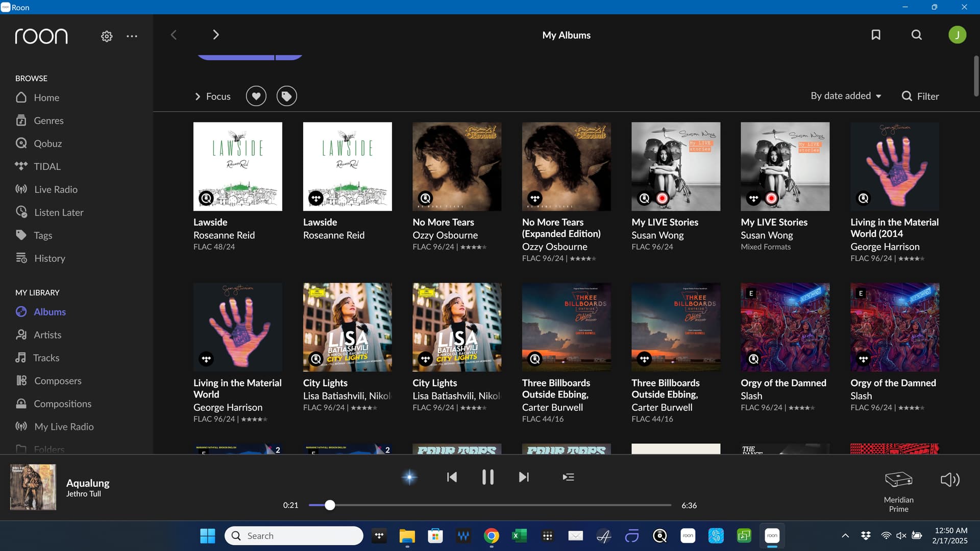Image resolution: width=980 pixels, height=551 pixels.
Task: Open the three-dots more menu
Action: [x=132, y=36]
